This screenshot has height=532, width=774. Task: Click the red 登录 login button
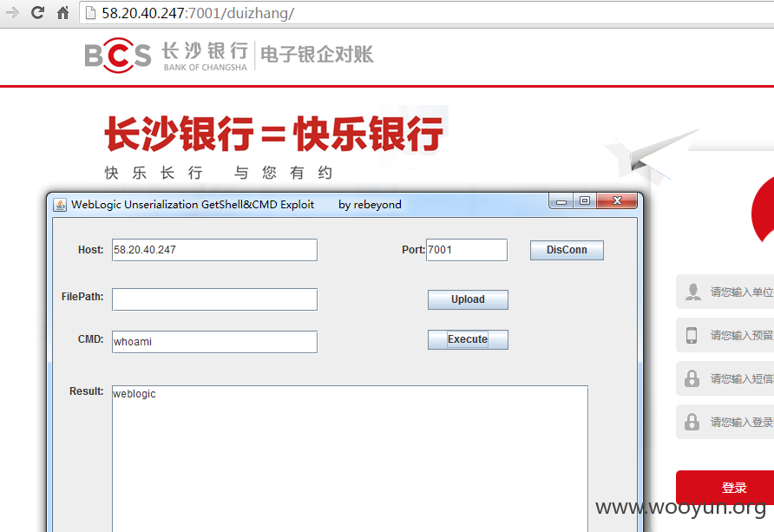(725, 488)
